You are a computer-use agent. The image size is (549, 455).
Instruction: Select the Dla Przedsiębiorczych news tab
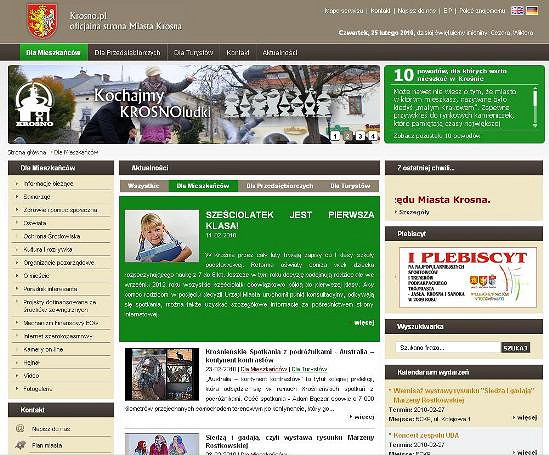point(280,186)
